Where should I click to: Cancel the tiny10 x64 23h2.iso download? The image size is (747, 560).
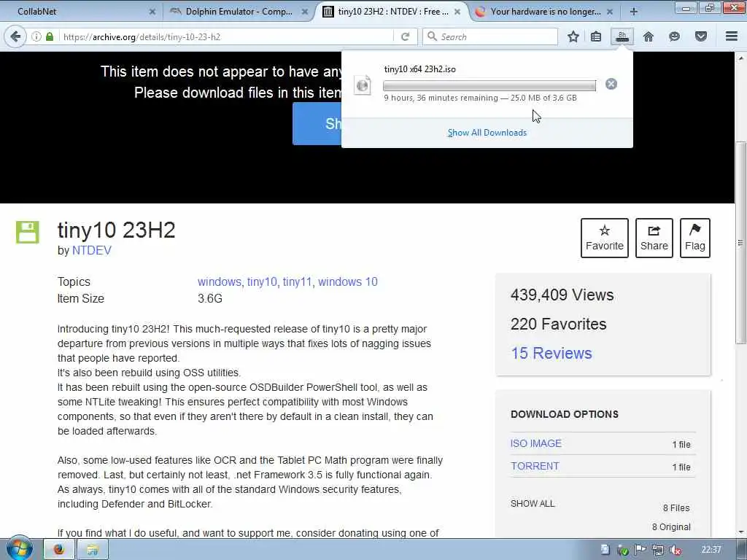[x=611, y=85]
